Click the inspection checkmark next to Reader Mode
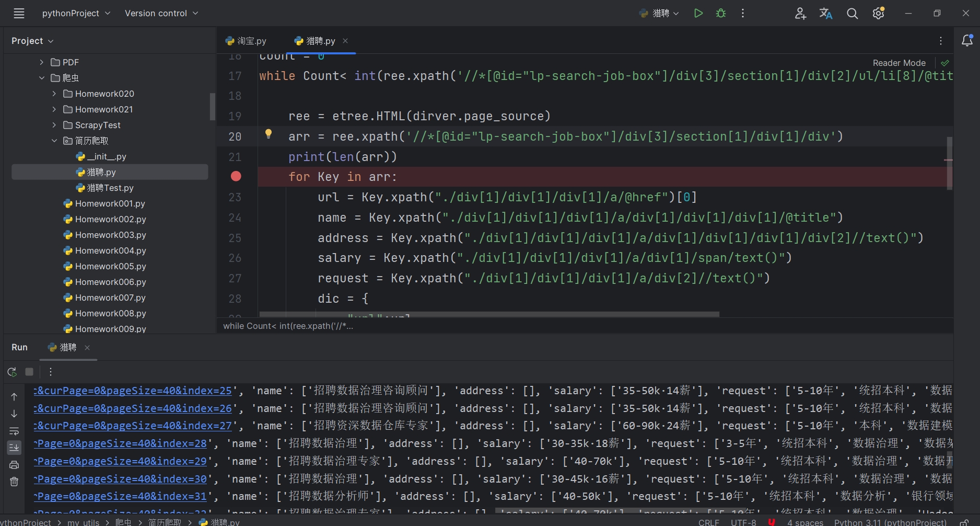This screenshot has height=526, width=980. pos(944,63)
